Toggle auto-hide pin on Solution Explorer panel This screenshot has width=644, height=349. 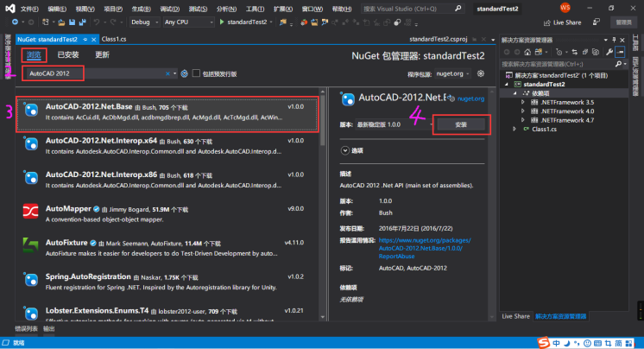pos(614,40)
